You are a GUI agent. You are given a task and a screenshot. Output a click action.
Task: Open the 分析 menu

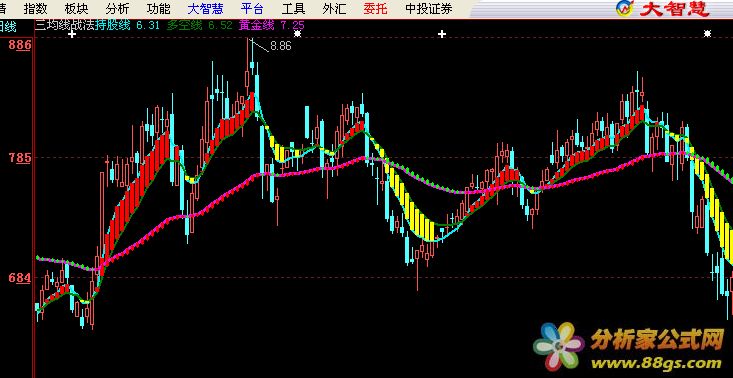pyautogui.click(x=117, y=8)
